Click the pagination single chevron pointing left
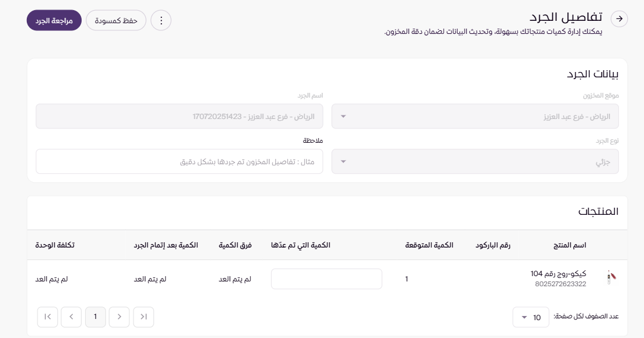The height and width of the screenshot is (338, 644). 71,317
